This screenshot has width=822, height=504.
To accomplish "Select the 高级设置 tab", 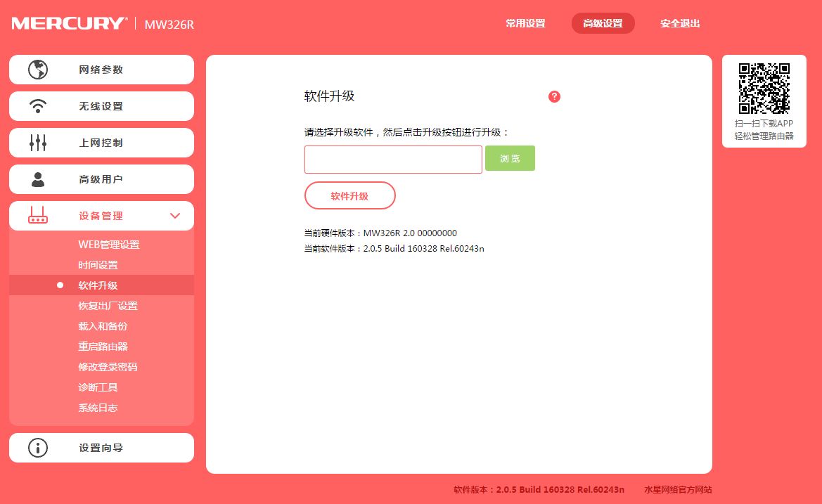I will pos(603,24).
